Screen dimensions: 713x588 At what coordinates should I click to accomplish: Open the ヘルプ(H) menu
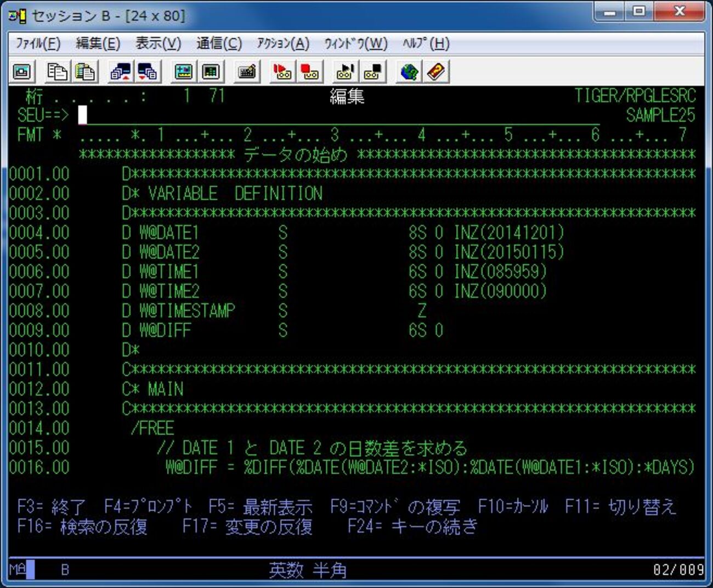426,43
